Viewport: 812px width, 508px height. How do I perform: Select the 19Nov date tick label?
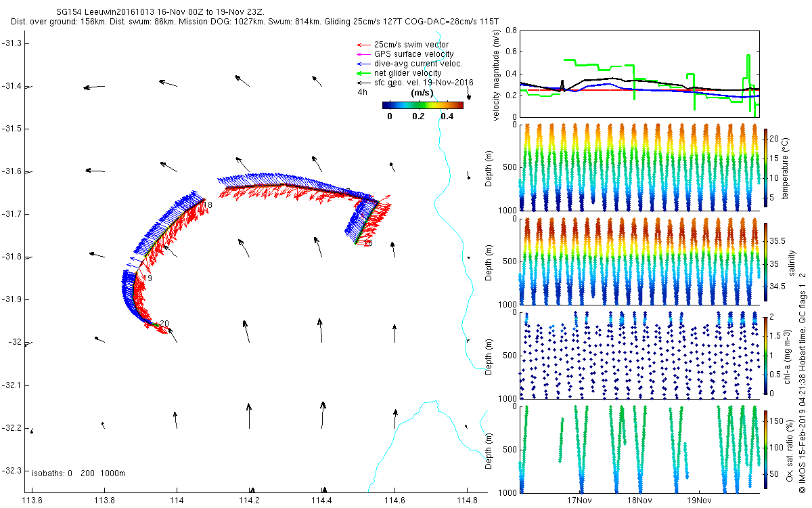[x=699, y=501]
